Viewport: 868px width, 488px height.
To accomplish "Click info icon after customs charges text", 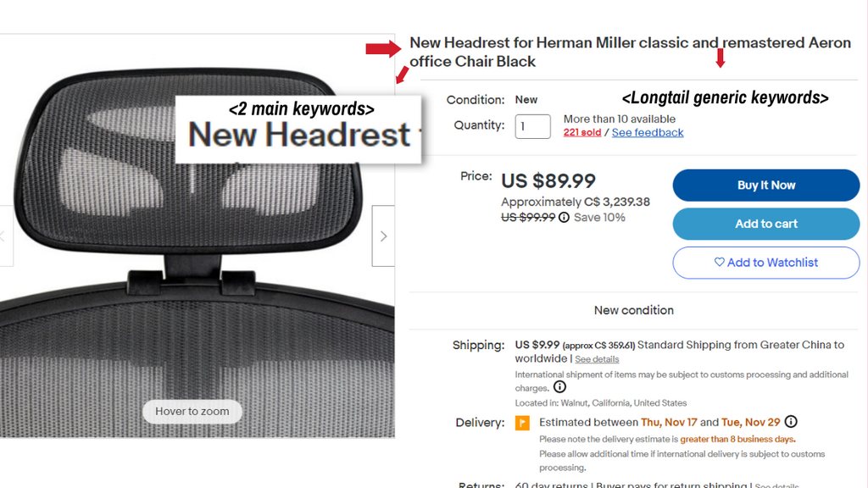I will coord(559,386).
